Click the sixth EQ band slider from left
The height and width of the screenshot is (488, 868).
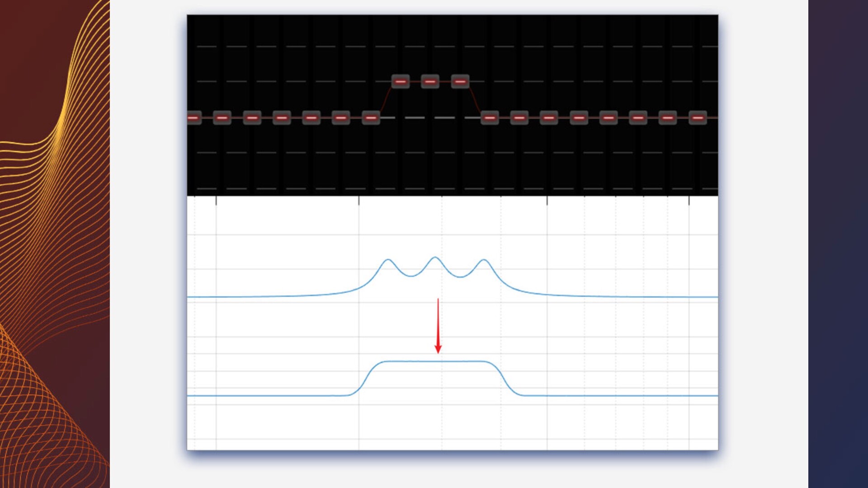pyautogui.click(x=341, y=118)
